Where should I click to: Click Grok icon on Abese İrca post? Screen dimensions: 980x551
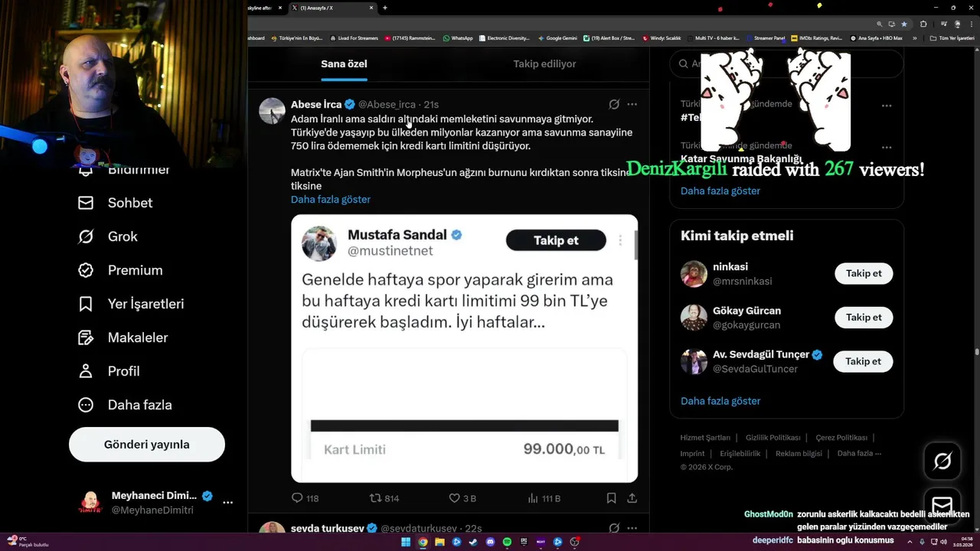click(x=614, y=104)
